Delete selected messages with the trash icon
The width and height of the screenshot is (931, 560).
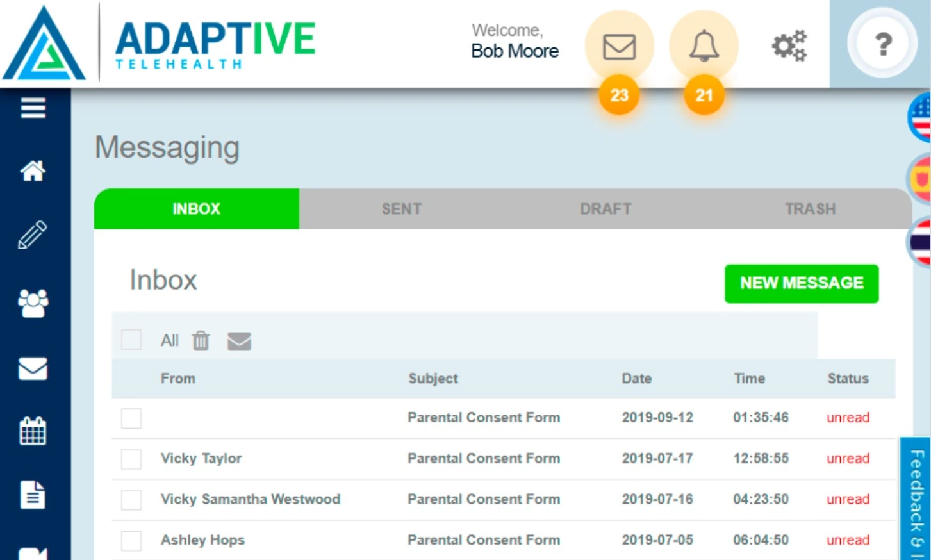point(201,341)
